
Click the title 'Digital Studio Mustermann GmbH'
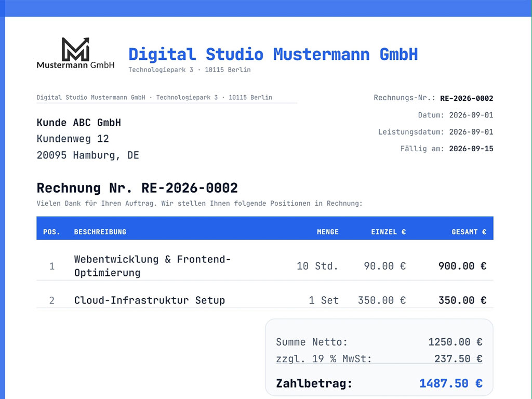point(273,54)
